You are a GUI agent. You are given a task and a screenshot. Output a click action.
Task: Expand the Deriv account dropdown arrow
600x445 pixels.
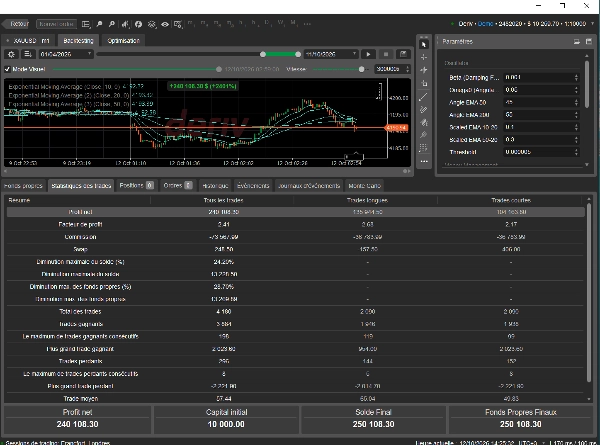point(593,24)
